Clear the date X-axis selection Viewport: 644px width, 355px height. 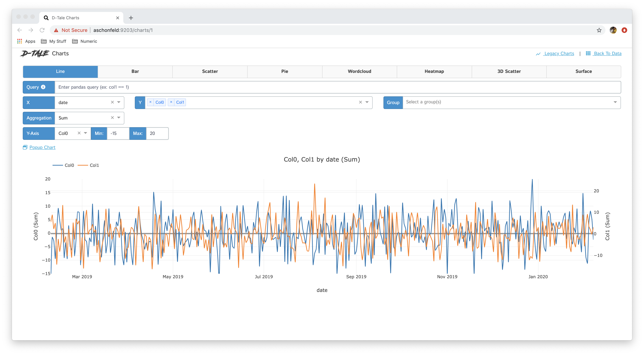pyautogui.click(x=112, y=102)
